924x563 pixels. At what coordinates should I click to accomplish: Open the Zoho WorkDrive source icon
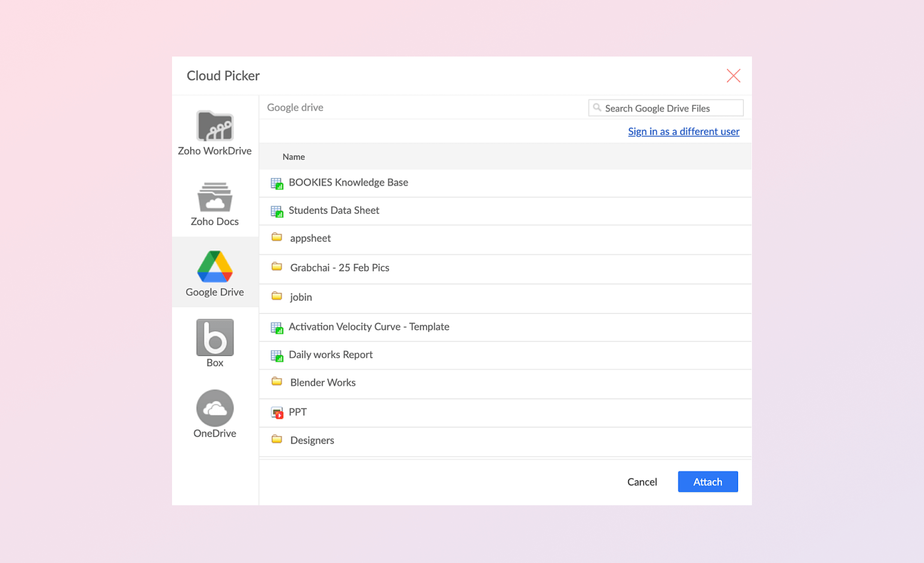[215, 126]
